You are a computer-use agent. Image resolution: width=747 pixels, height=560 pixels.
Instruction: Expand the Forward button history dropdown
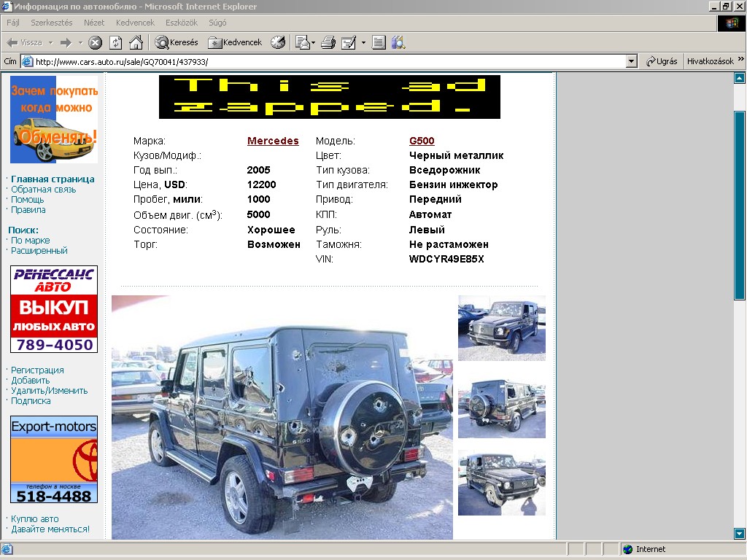pyautogui.click(x=80, y=43)
